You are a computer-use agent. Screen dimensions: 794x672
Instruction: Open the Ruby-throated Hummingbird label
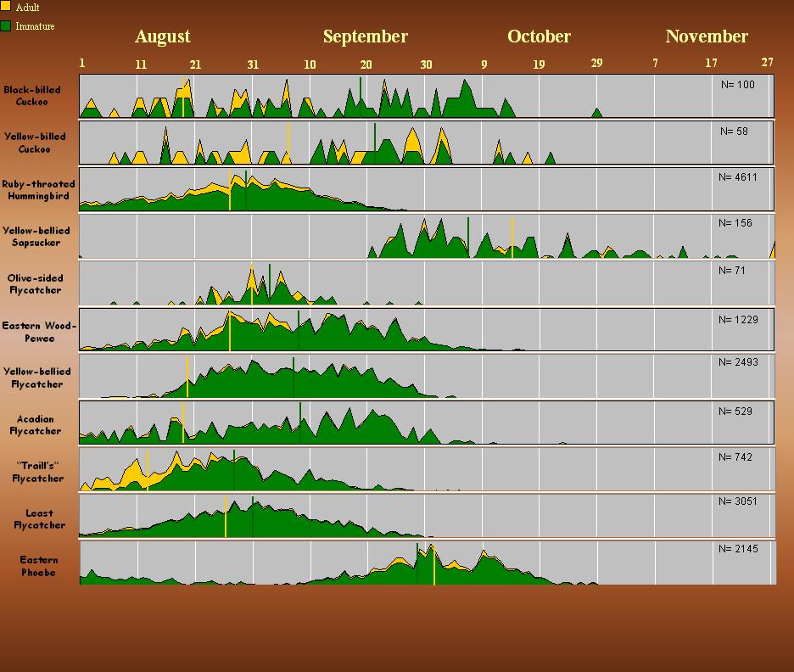pyautogui.click(x=38, y=189)
